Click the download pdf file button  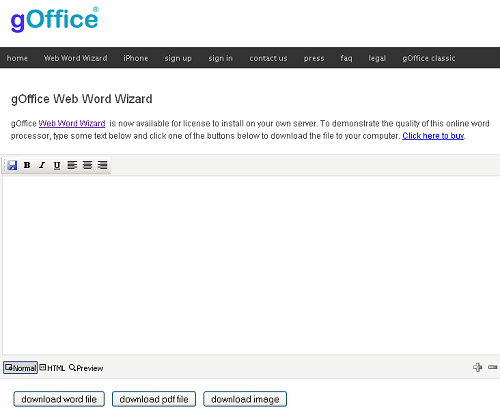tap(154, 399)
